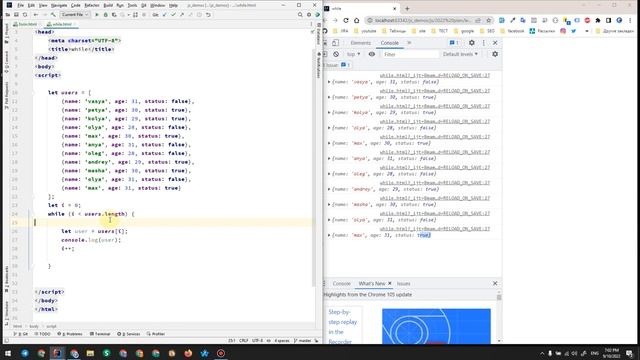
Task: Expand the 'kolya' object in the console
Action: 329,112
